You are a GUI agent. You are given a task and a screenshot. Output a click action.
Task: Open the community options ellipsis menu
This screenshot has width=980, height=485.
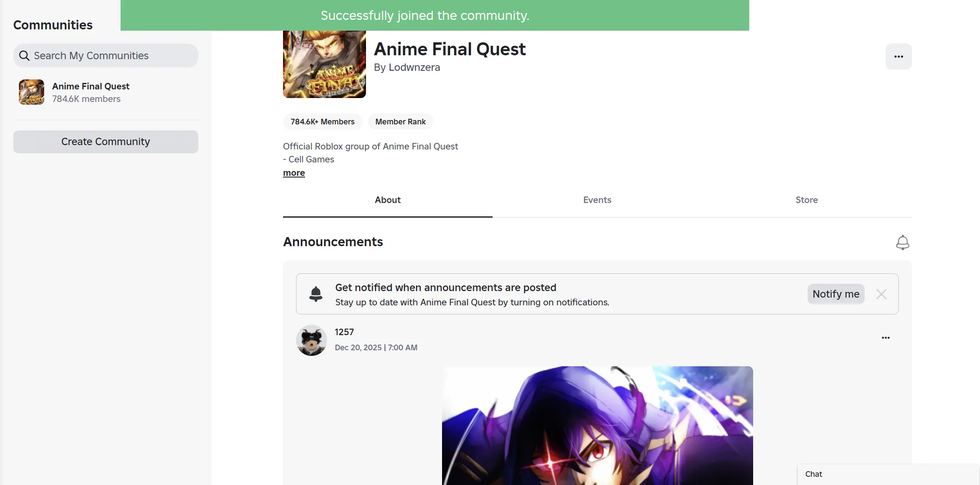click(899, 56)
